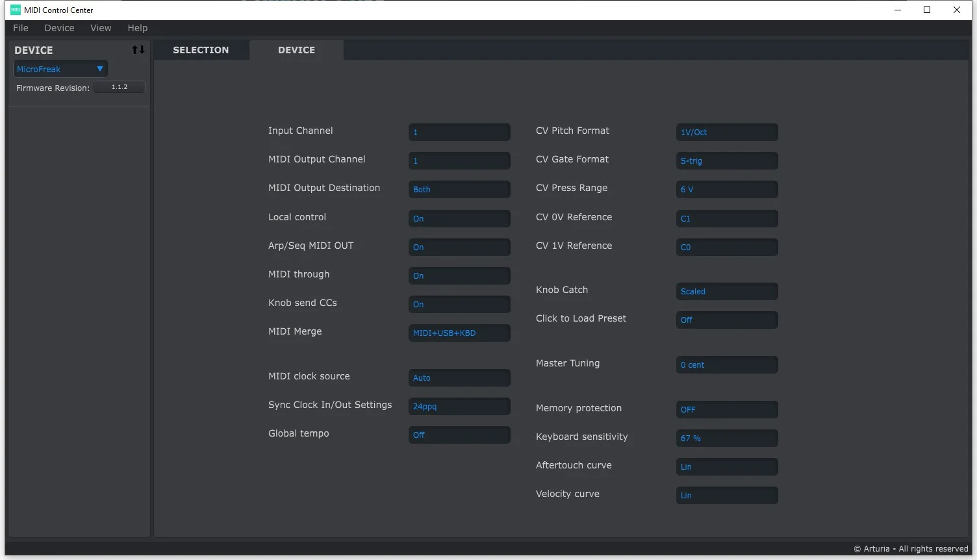This screenshot has height=560, width=977.
Task: Open the Knob Catch Scaled dropdown
Action: coord(727,291)
